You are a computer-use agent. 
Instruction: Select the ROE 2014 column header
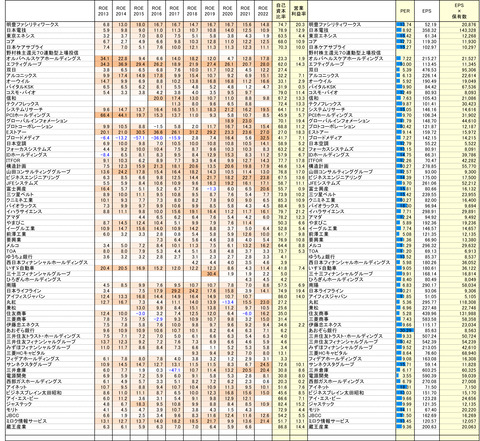pyautogui.click(x=121, y=11)
